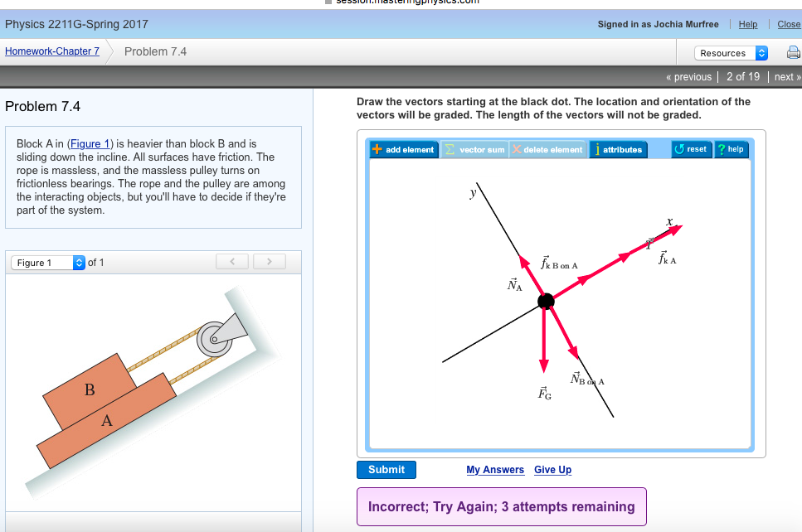This screenshot has height=532, width=802.
Task: Open the Help link in header
Action: pyautogui.click(x=748, y=24)
